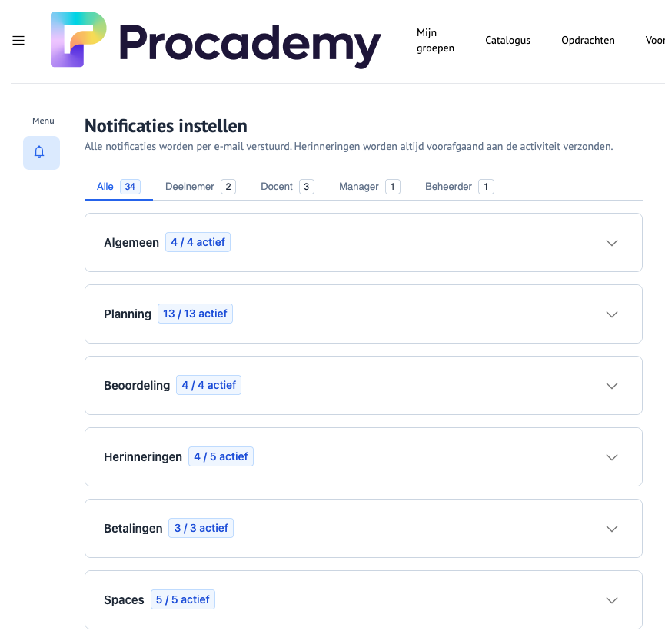Go to Mijn groepen
Image resolution: width=665 pixels, height=644 pixels.
point(435,41)
